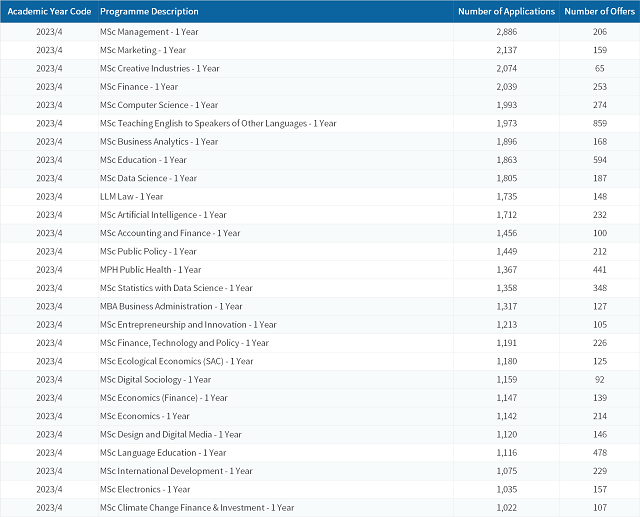Image resolution: width=640 pixels, height=517 pixels.
Task: Click MSc Public Policy - 1 Year
Action: [148, 251]
